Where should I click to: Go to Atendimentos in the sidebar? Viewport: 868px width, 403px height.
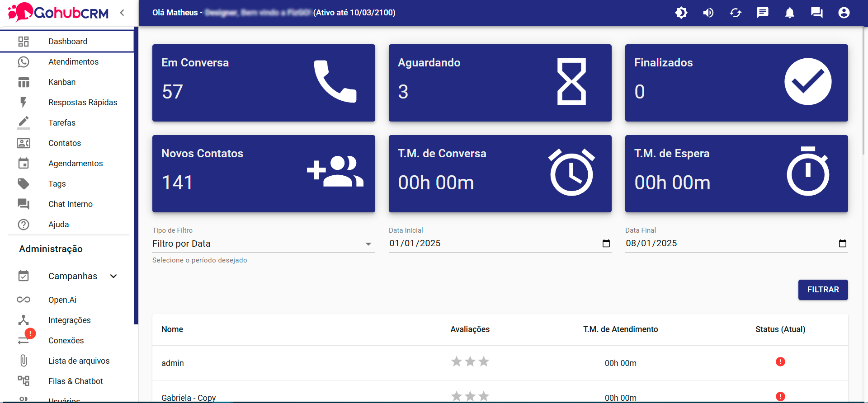click(x=73, y=62)
